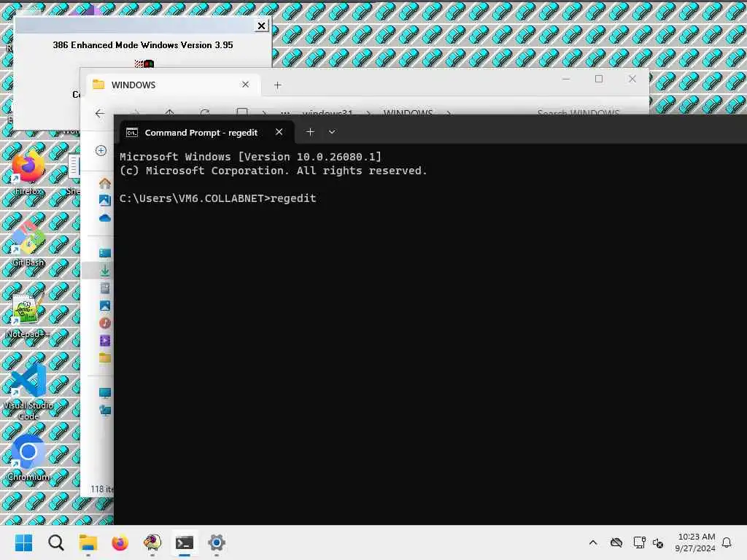Open This PC in Explorer sidebar
Viewport: 747px width, 560px height.
(x=105, y=393)
